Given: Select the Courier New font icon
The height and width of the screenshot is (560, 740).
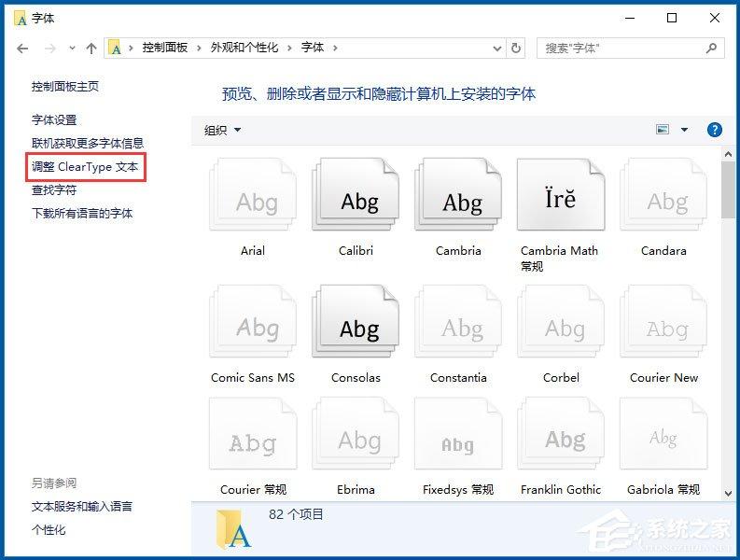Looking at the screenshot, I should [x=663, y=321].
